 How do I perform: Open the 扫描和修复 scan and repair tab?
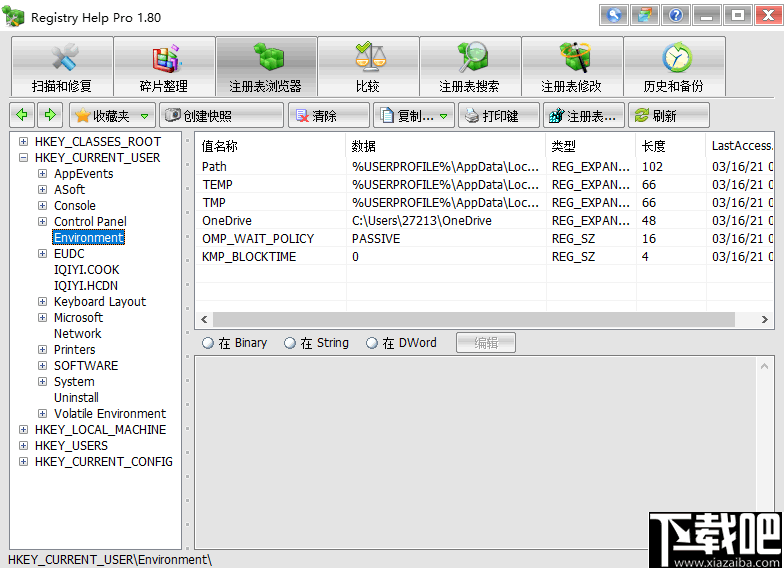tap(62, 66)
